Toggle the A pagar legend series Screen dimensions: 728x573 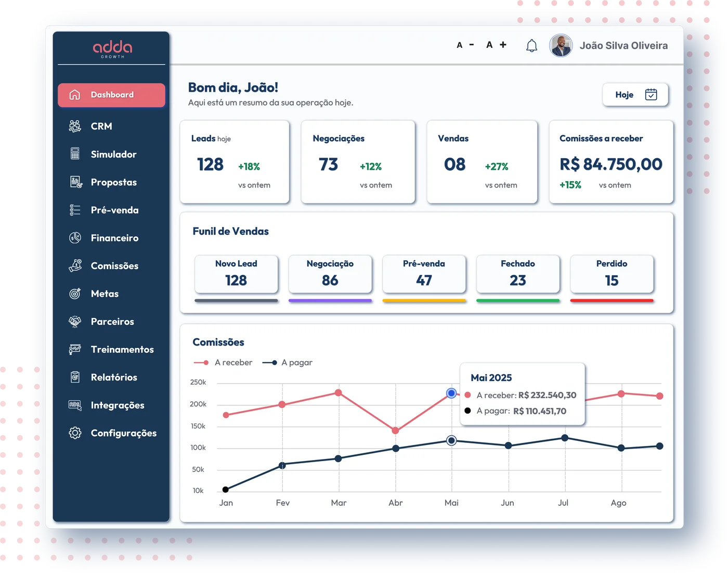coord(288,362)
